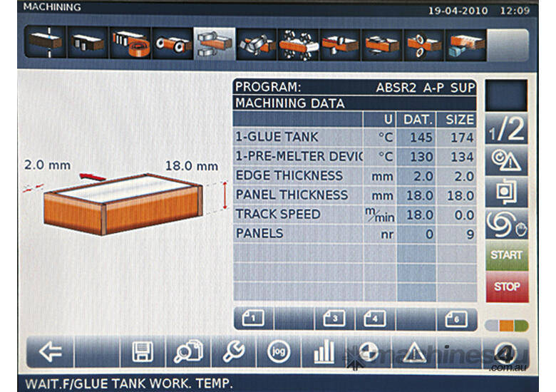The height and width of the screenshot is (392, 556).
Task: Toggle the manual fan/extraction spiral icon
Action: (x=506, y=224)
